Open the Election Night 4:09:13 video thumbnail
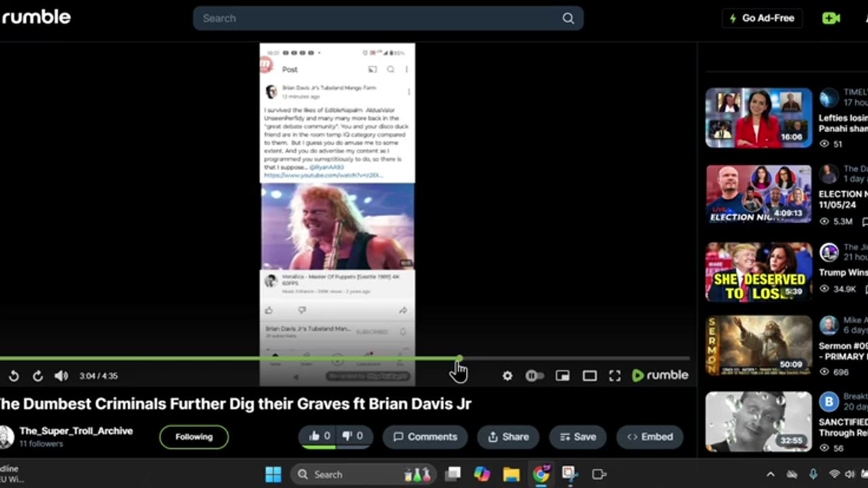 [x=758, y=194]
